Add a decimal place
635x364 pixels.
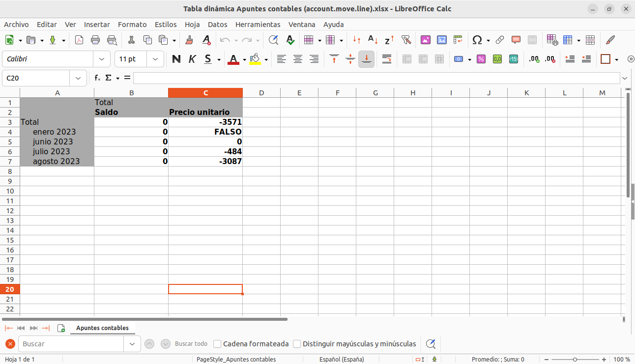pos(534,59)
